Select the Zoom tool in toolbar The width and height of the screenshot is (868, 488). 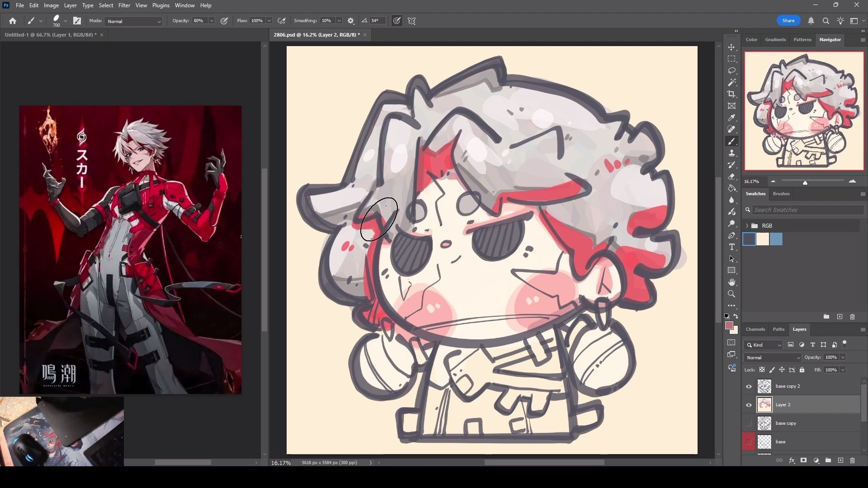(x=731, y=294)
